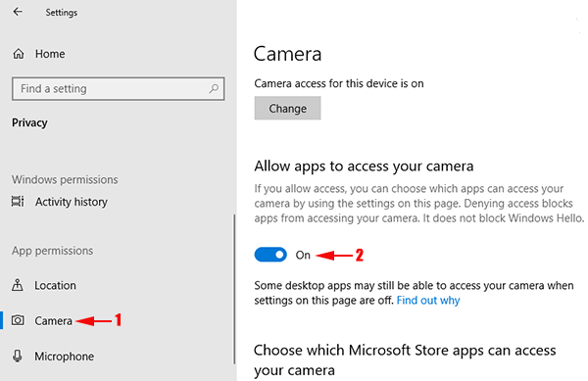The height and width of the screenshot is (381, 588).
Task: Click the Privacy heading text
Action: pos(29,122)
